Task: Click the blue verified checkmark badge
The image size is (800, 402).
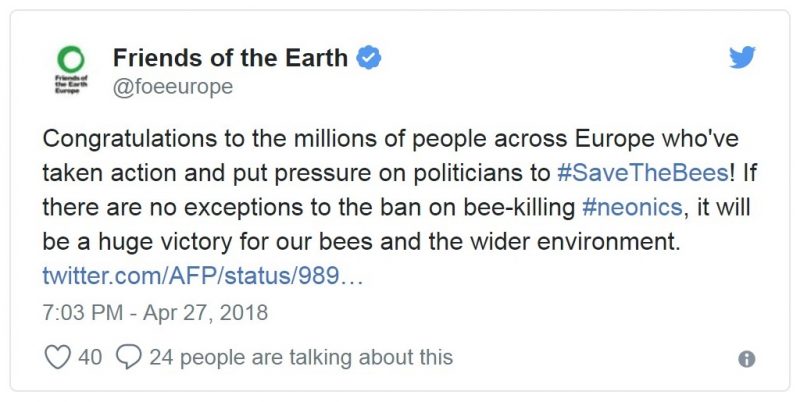Action: [x=368, y=57]
